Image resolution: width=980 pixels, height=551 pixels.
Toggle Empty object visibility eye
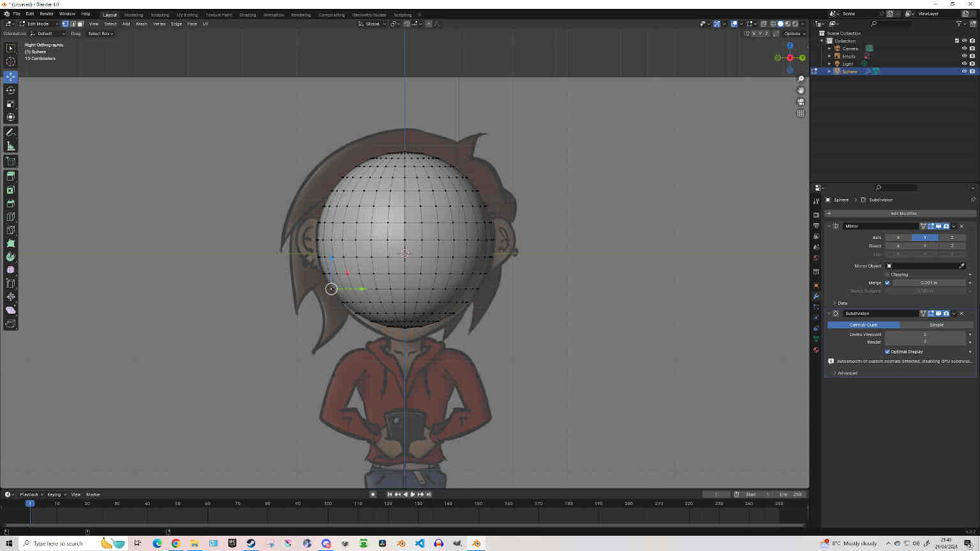pos(964,56)
